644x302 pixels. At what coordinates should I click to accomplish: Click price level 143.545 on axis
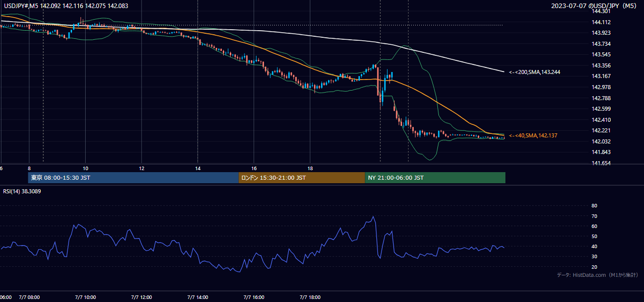601,54
